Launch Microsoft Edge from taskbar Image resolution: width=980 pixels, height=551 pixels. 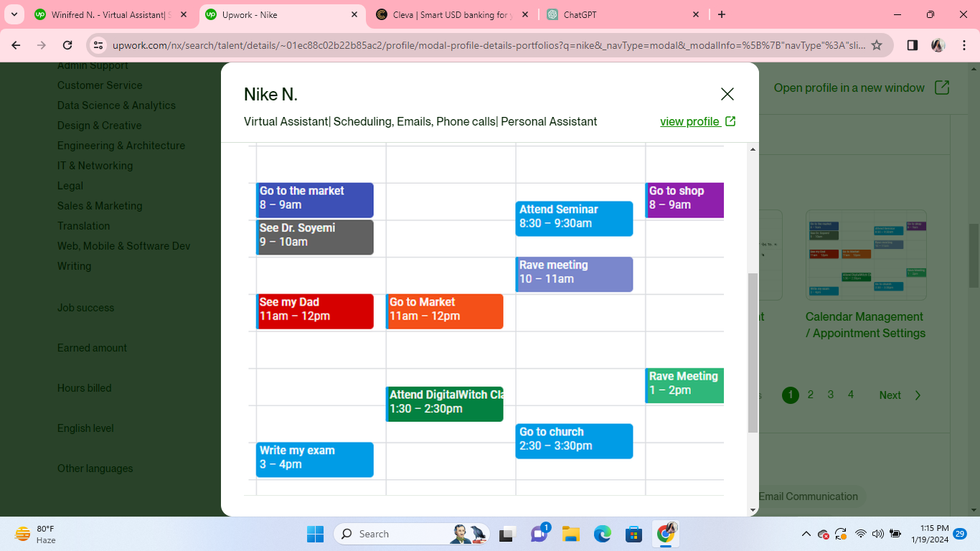(602, 534)
